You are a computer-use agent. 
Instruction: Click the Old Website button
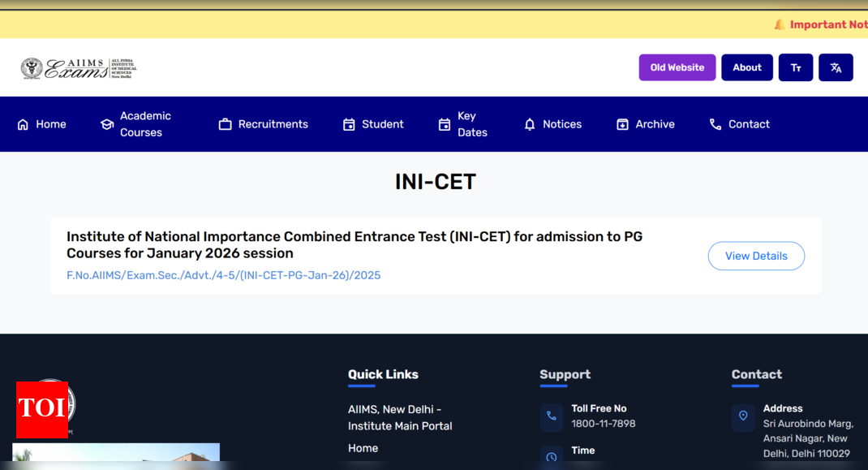point(677,67)
